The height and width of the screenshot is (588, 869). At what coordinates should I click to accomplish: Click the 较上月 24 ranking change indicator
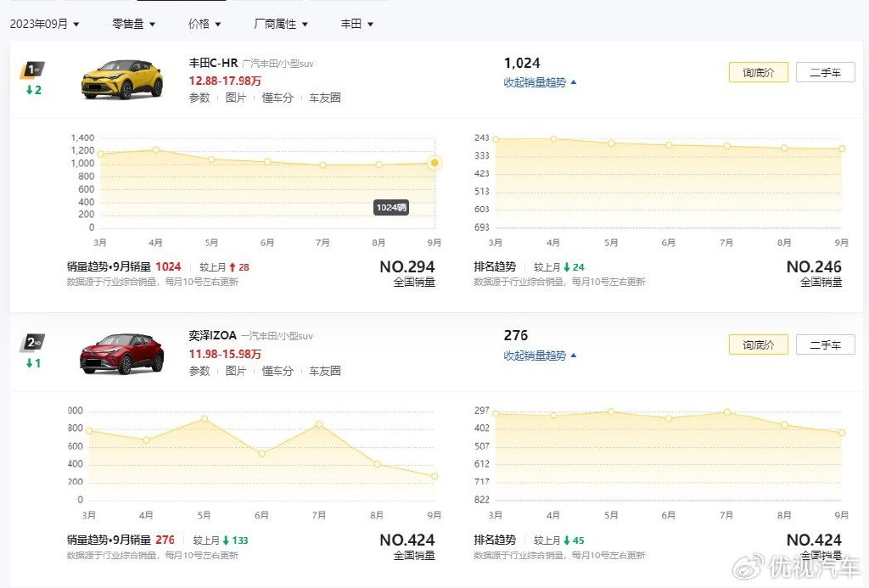[x=559, y=267]
